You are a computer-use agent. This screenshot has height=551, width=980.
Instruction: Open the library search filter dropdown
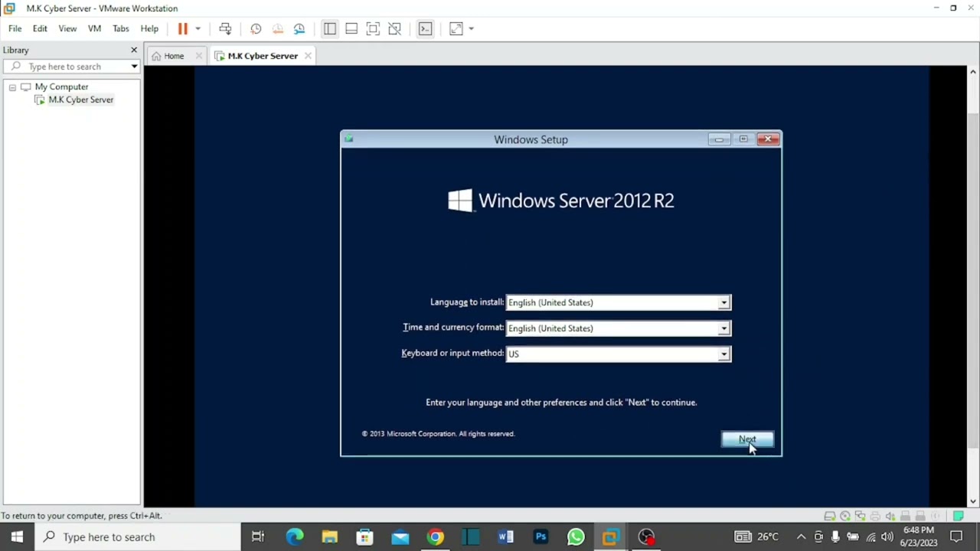[134, 67]
